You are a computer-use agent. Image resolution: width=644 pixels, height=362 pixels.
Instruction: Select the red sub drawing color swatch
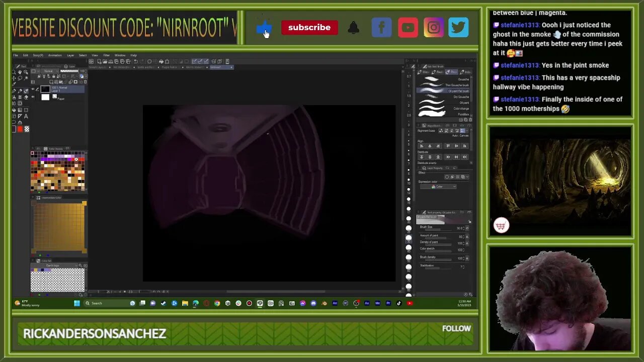pos(20,129)
